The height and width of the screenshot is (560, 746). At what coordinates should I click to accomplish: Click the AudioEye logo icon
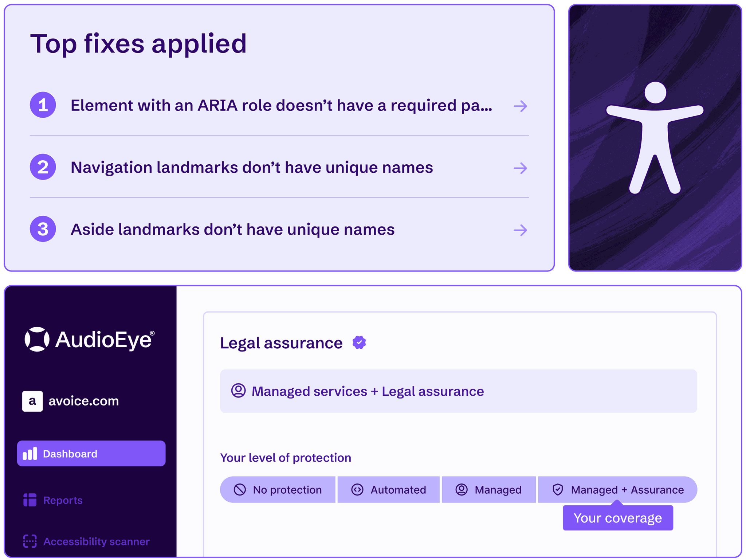pos(38,340)
